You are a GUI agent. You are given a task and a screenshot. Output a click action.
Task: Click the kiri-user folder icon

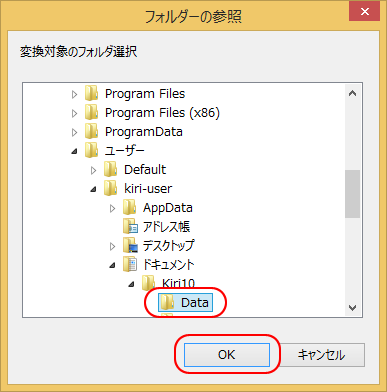(110, 189)
